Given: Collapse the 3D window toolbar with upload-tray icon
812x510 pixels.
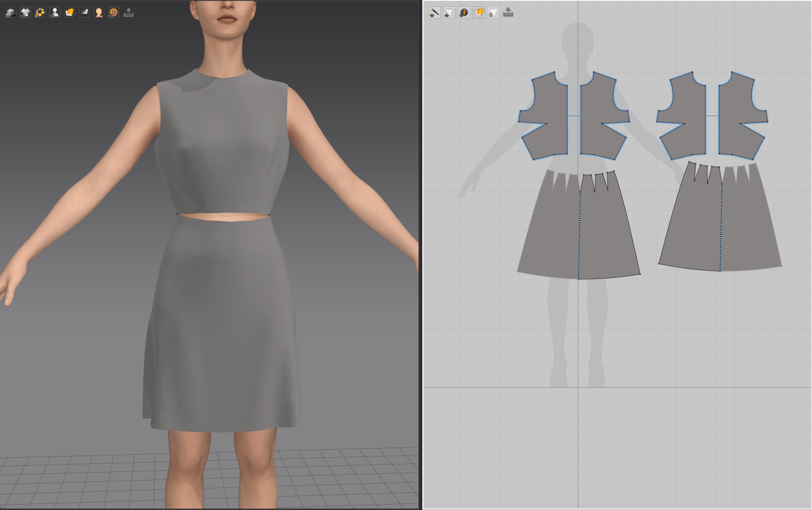Looking at the screenshot, I should 128,12.
